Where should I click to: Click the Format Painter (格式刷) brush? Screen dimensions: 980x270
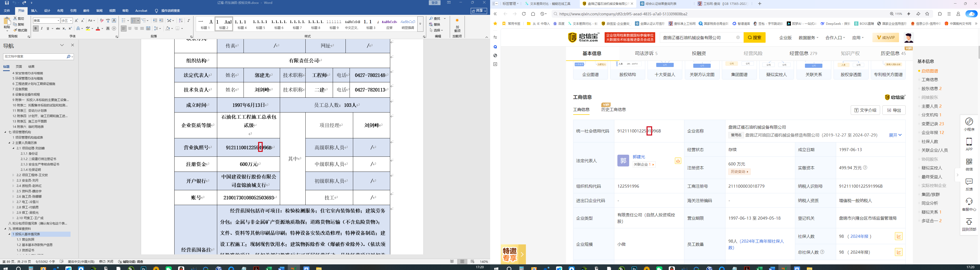click(x=20, y=30)
